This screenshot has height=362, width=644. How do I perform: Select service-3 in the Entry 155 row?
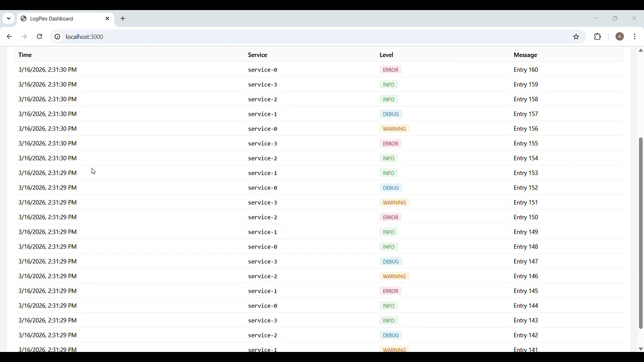click(x=263, y=144)
